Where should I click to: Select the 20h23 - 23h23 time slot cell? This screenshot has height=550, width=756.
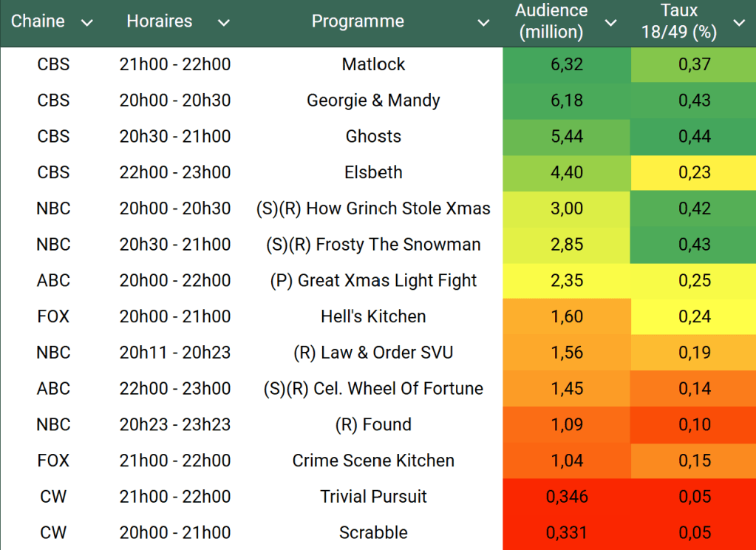tap(175, 424)
